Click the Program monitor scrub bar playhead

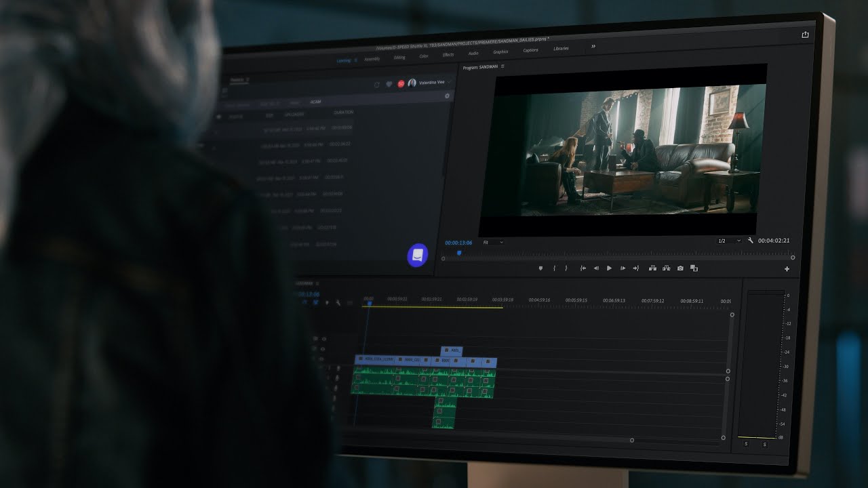pos(459,253)
